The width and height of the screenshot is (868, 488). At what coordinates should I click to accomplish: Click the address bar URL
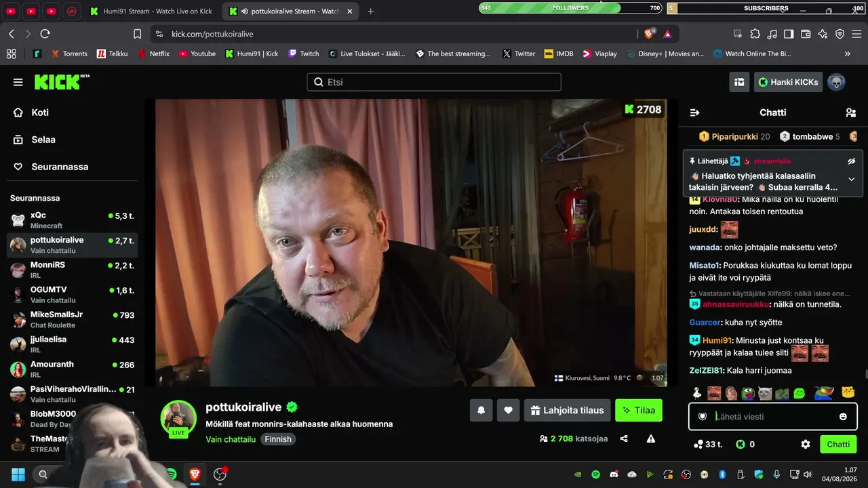(x=212, y=34)
